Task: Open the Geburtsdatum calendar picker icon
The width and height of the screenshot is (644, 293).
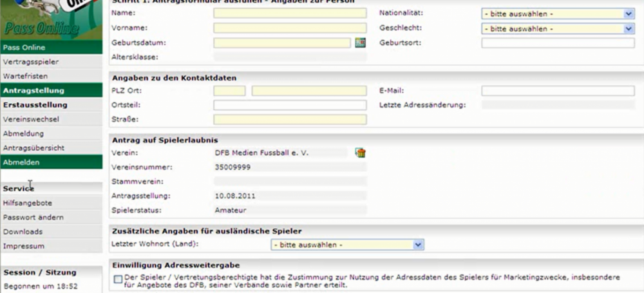Action: pyautogui.click(x=360, y=43)
